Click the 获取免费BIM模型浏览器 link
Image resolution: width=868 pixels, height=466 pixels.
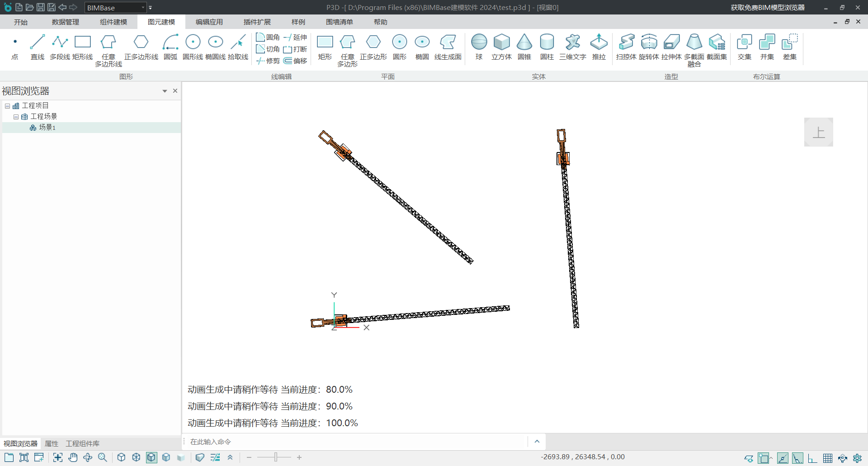[768, 8]
